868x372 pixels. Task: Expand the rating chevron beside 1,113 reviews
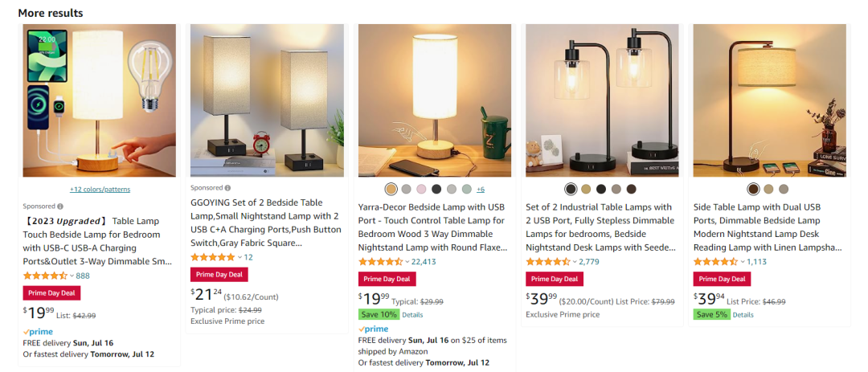coord(743,262)
